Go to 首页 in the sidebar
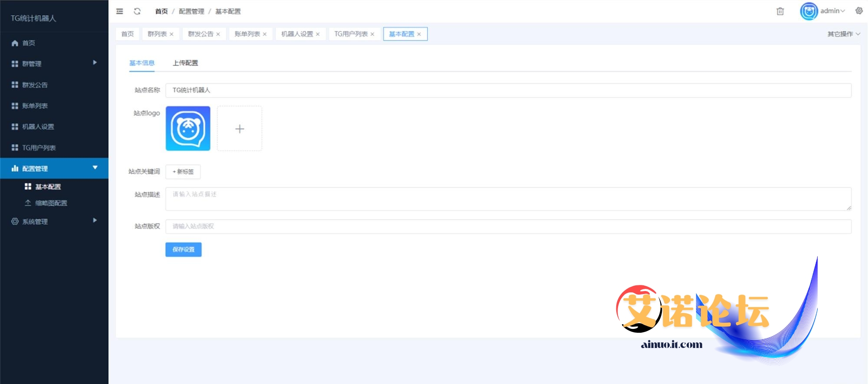Viewport: 868px width, 384px height. coord(29,43)
